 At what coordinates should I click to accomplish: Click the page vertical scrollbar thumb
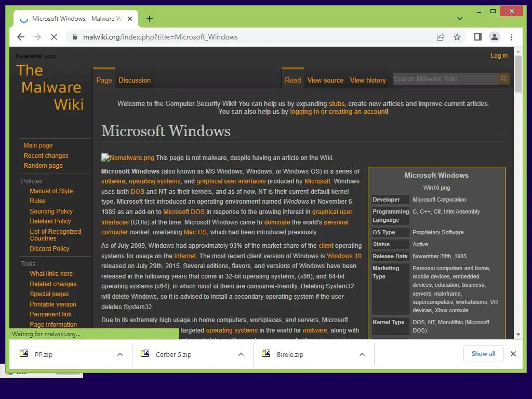coord(518,74)
